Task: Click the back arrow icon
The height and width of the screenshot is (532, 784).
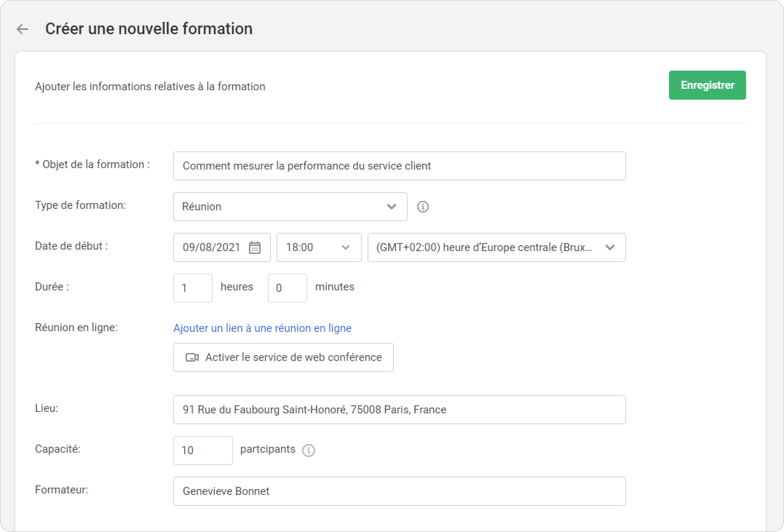Action: click(x=23, y=29)
